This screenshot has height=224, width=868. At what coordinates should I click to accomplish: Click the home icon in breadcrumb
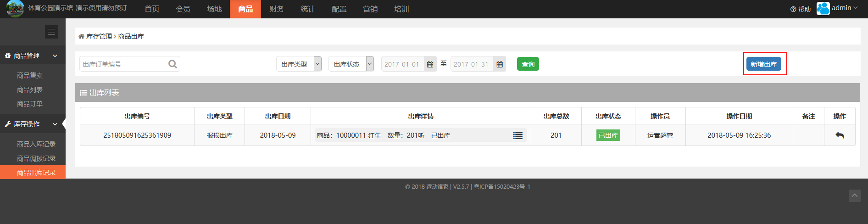point(81,36)
